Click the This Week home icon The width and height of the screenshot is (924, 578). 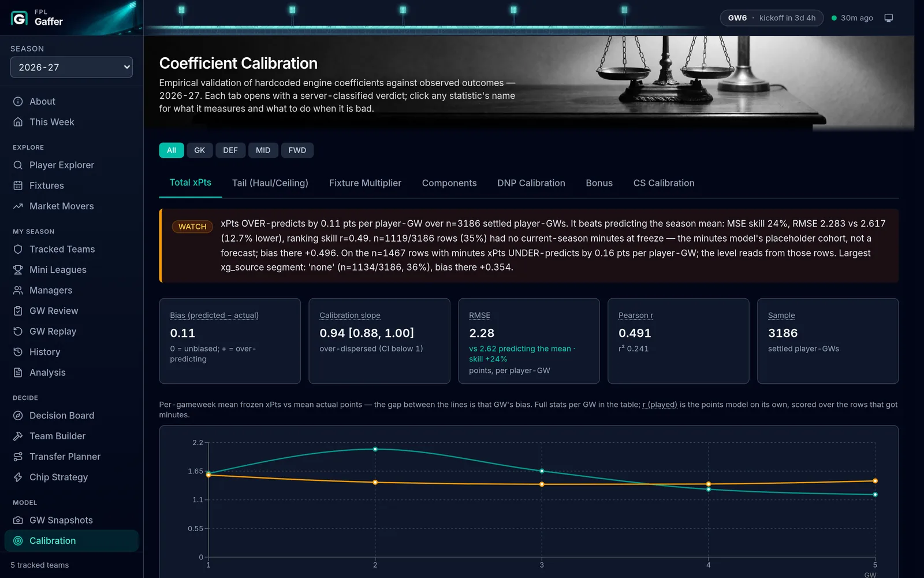point(18,122)
